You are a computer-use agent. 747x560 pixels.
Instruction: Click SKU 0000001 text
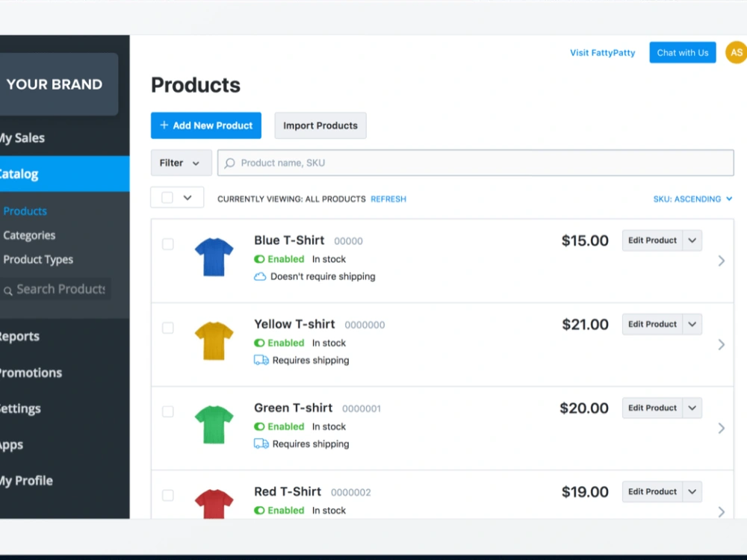coord(361,408)
